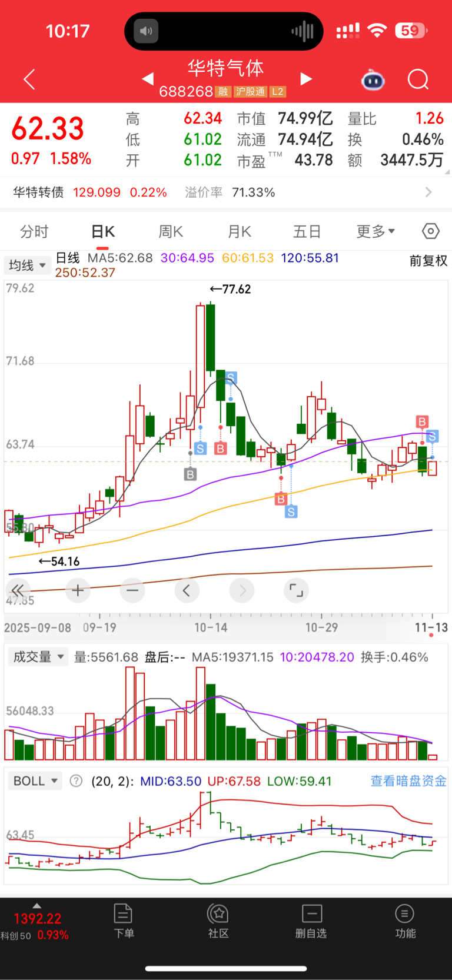Tap the 融 margin tag badge
The image size is (452, 980).
click(x=222, y=92)
